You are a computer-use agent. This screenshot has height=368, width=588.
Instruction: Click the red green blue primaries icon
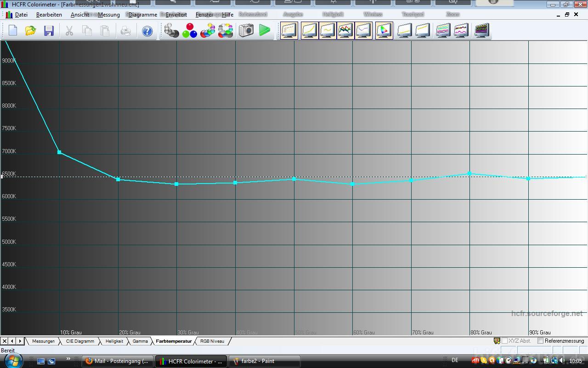[189, 31]
